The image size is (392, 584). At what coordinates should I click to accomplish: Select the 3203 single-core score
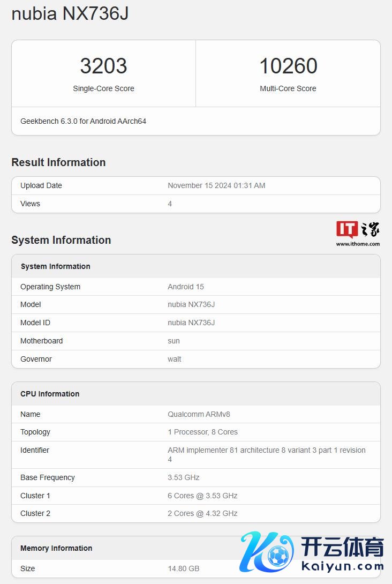pyautogui.click(x=103, y=66)
